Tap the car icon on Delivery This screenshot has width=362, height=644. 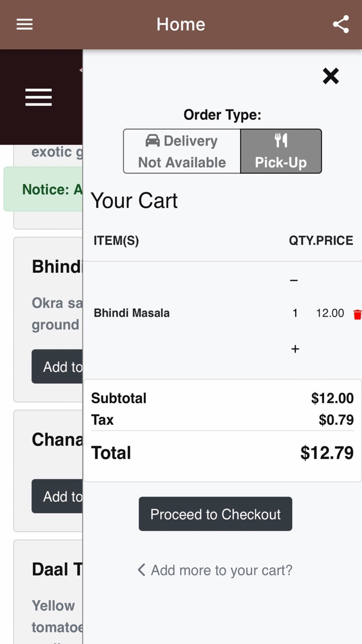click(x=153, y=140)
